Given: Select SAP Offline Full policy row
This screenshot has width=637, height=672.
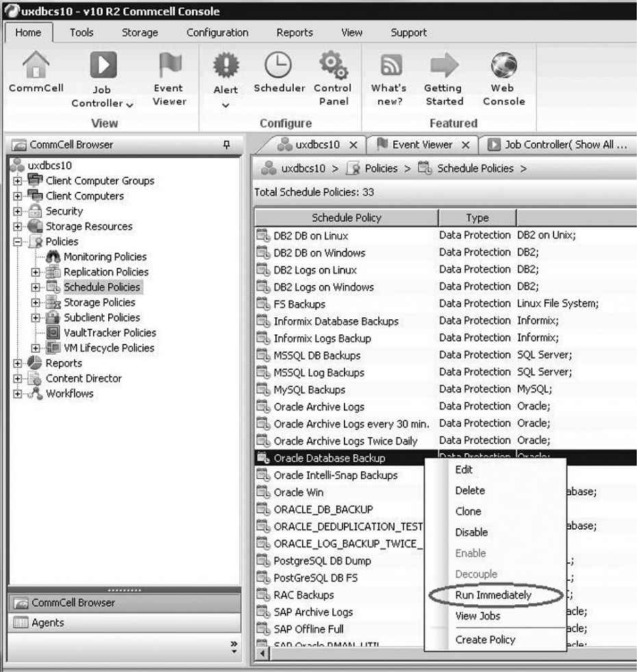Looking at the screenshot, I should pos(340,629).
